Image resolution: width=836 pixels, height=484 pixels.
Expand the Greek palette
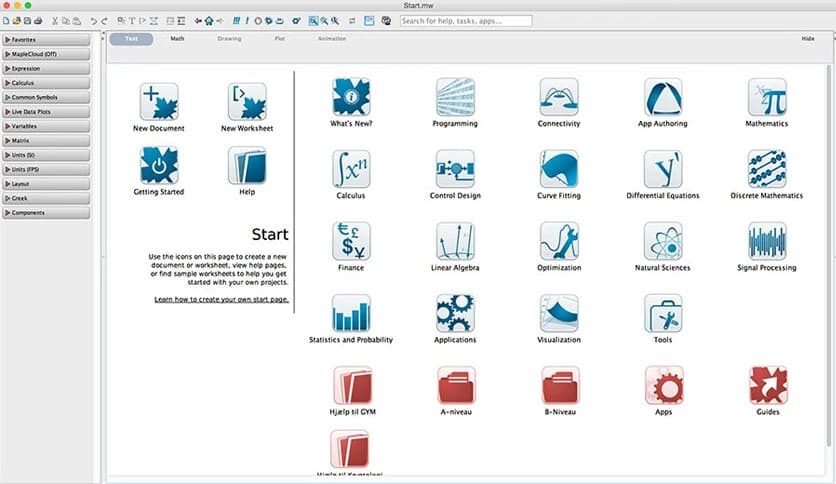point(46,199)
